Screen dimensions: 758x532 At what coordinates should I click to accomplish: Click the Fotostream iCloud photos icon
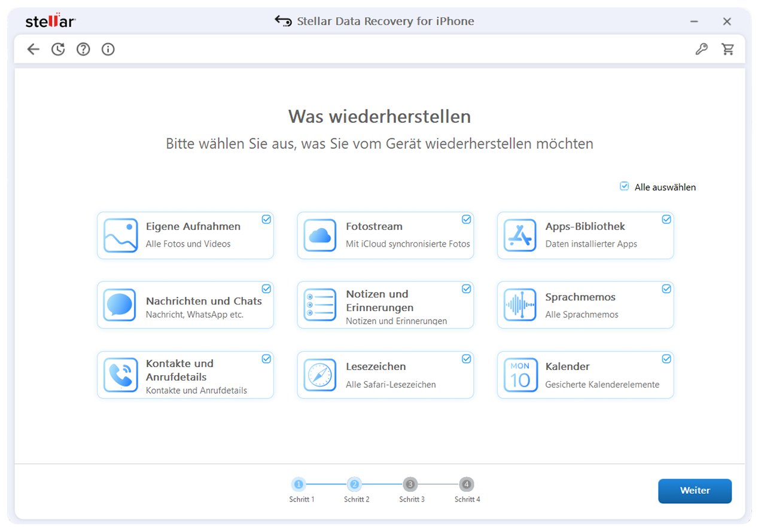pyautogui.click(x=320, y=235)
